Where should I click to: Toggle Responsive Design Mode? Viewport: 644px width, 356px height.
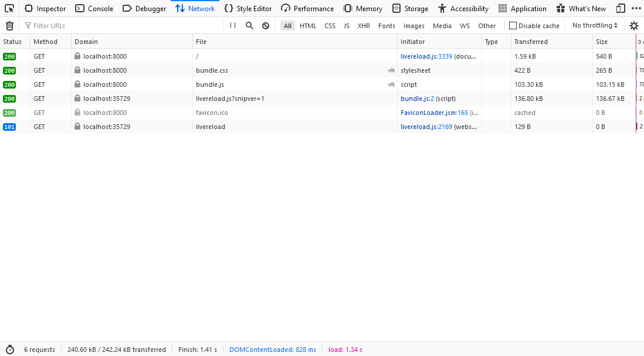[x=620, y=8]
